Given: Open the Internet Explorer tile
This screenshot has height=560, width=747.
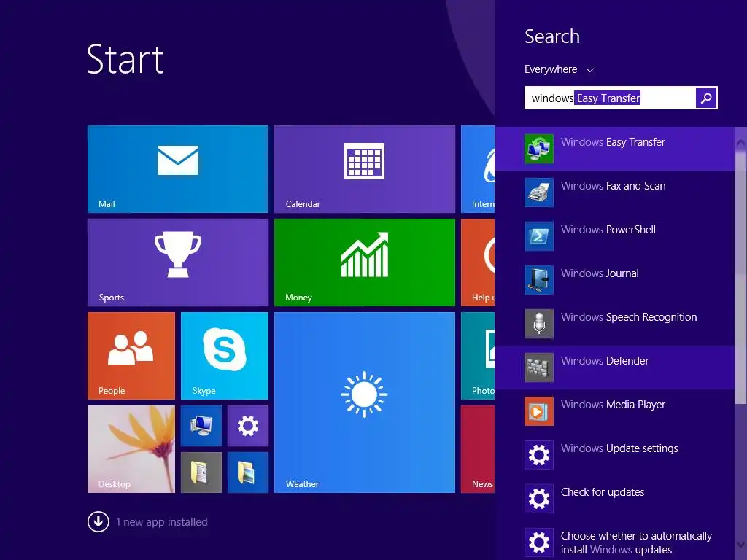Looking at the screenshot, I should (478, 169).
